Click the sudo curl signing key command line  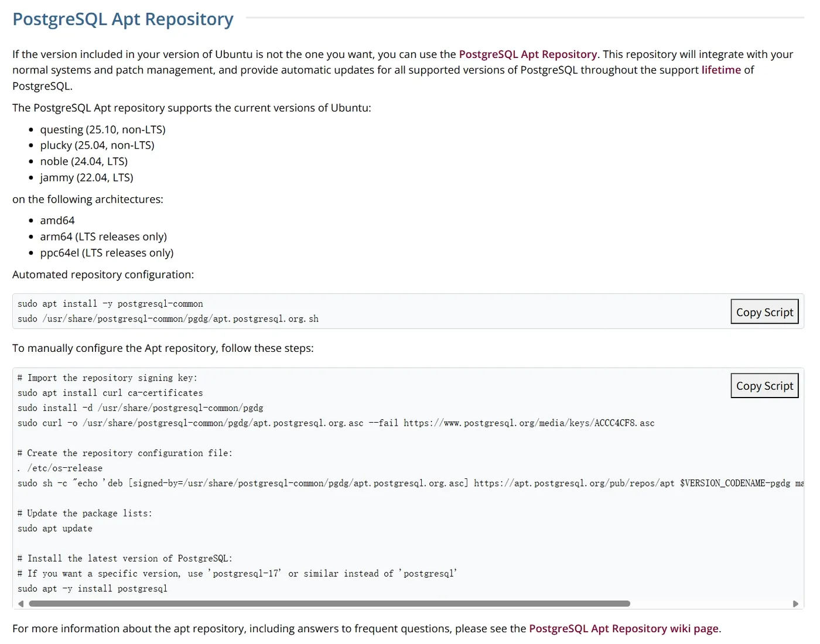pyautogui.click(x=336, y=423)
